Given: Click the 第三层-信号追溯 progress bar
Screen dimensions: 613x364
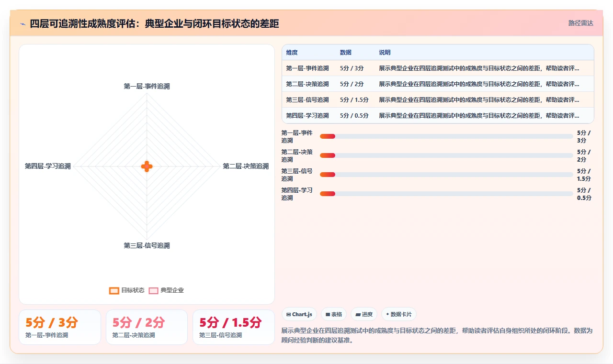Looking at the screenshot, I should (446, 175).
